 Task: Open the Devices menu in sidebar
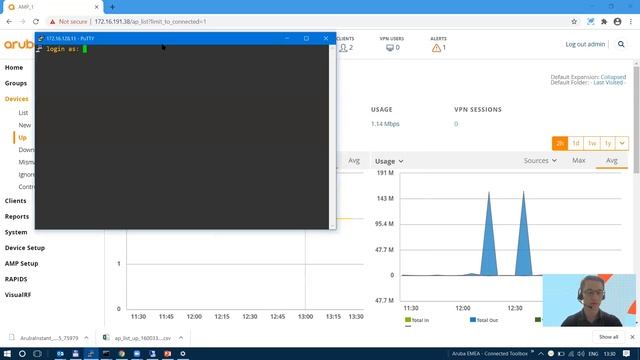tap(17, 99)
